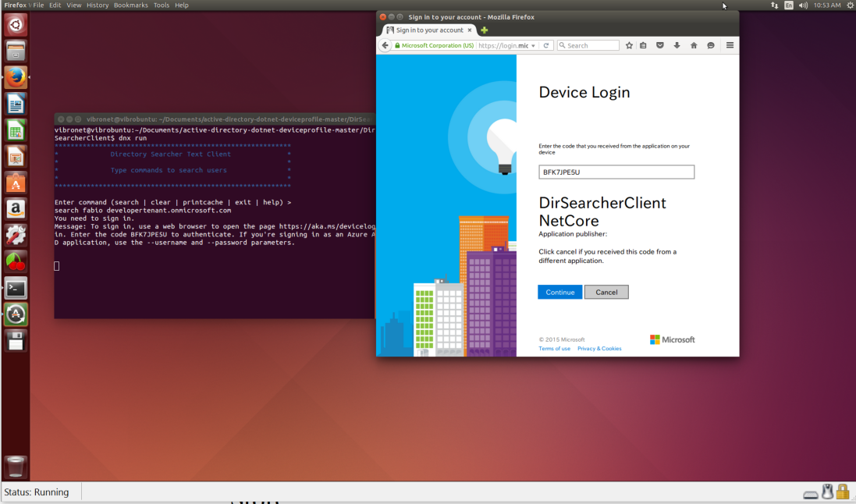Open the cherry application icon in dock

tap(16, 261)
